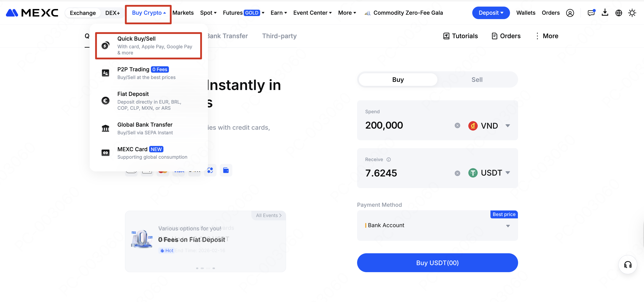Switch to the Sell toggle
Image resolution: width=644 pixels, height=302 pixels.
click(x=477, y=80)
